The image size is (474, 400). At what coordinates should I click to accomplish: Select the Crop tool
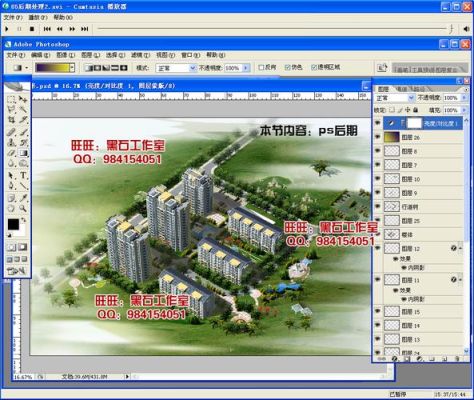click(x=12, y=120)
